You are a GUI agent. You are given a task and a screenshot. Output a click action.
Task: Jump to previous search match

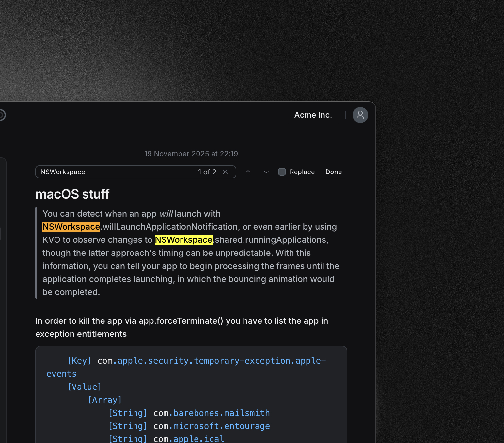coord(248,172)
